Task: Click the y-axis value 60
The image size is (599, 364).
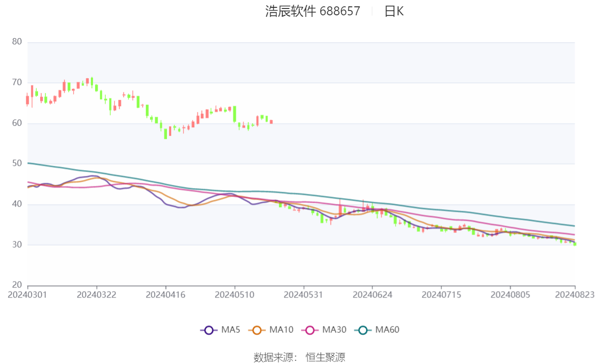Action: (x=17, y=123)
